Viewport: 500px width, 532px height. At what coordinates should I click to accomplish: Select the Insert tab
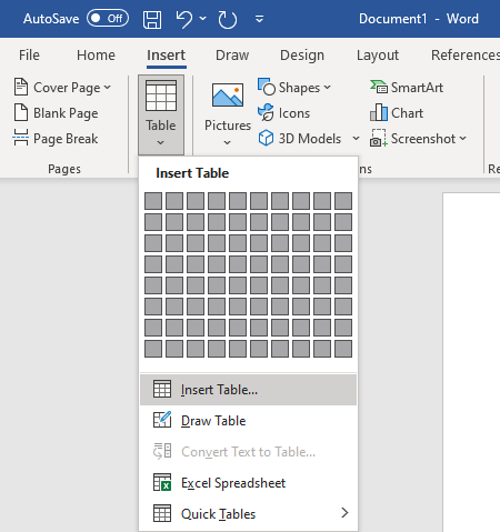point(166,55)
